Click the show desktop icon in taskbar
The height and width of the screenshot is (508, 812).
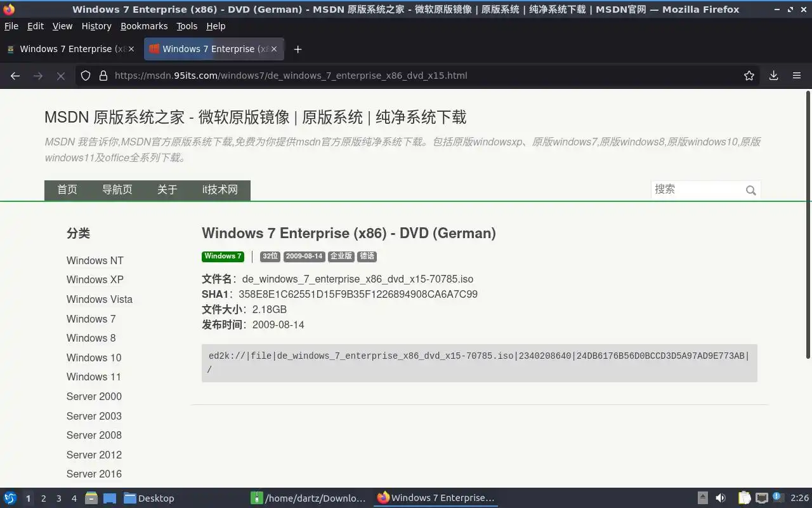(x=110, y=498)
